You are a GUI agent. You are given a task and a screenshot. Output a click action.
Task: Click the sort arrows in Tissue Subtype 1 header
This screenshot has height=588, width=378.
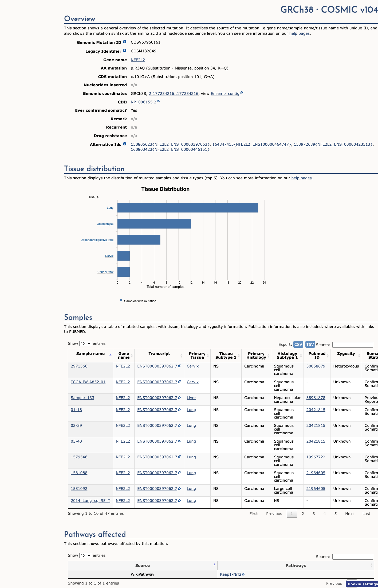[x=239, y=355]
